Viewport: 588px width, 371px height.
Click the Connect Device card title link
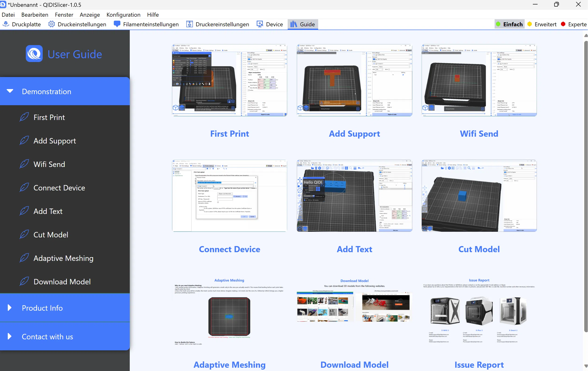tap(229, 249)
